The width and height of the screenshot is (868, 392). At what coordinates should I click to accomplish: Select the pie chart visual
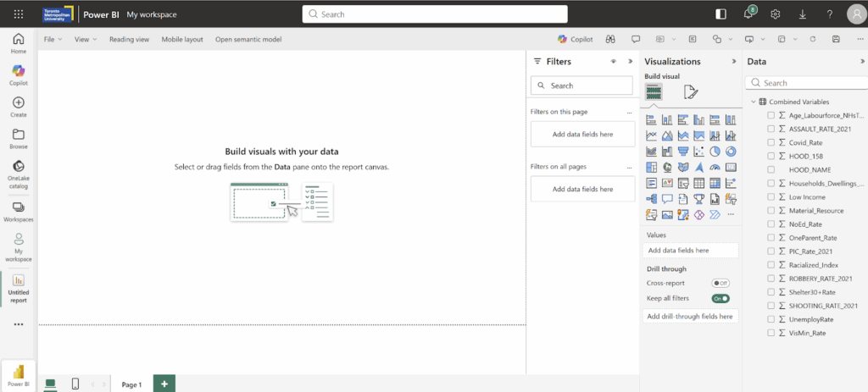715,152
